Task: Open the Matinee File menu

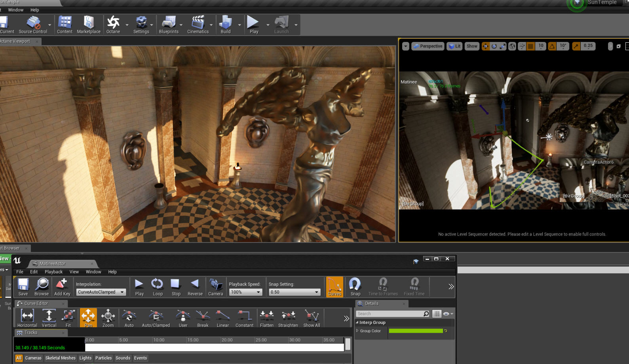Action: (20, 272)
